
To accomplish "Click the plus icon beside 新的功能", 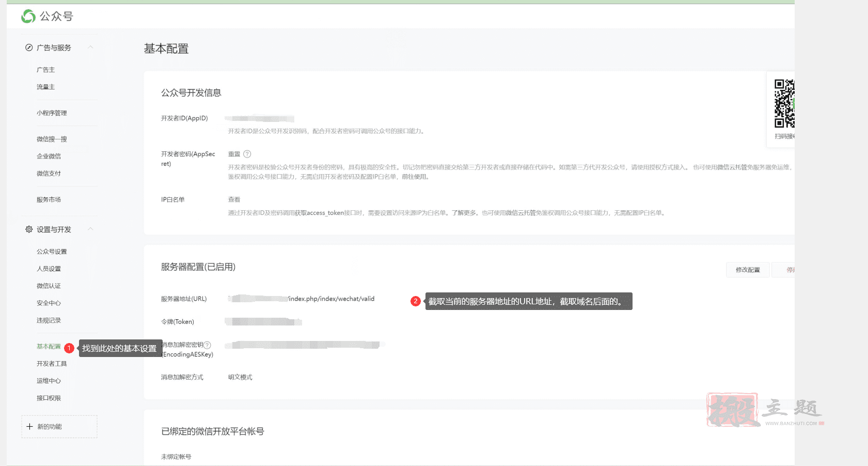I will tap(29, 427).
